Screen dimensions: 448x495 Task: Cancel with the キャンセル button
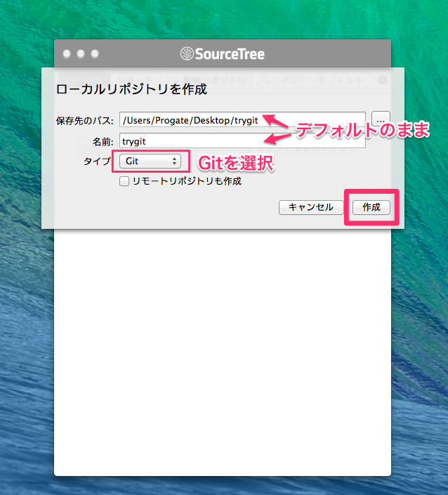[x=311, y=207]
